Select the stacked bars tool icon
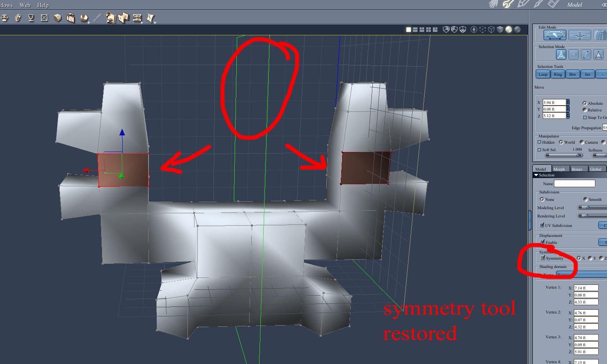Viewport: 607px width, 364px height. tap(138, 18)
